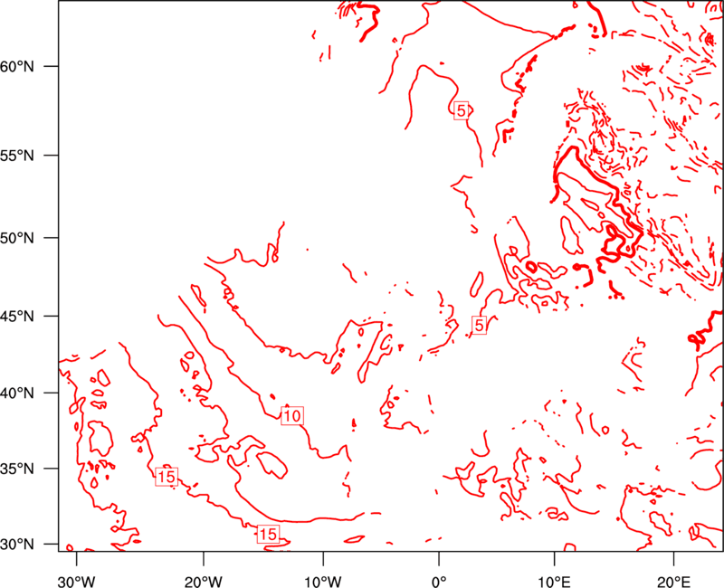Click the boxed 15 label near 30°N

point(268,535)
